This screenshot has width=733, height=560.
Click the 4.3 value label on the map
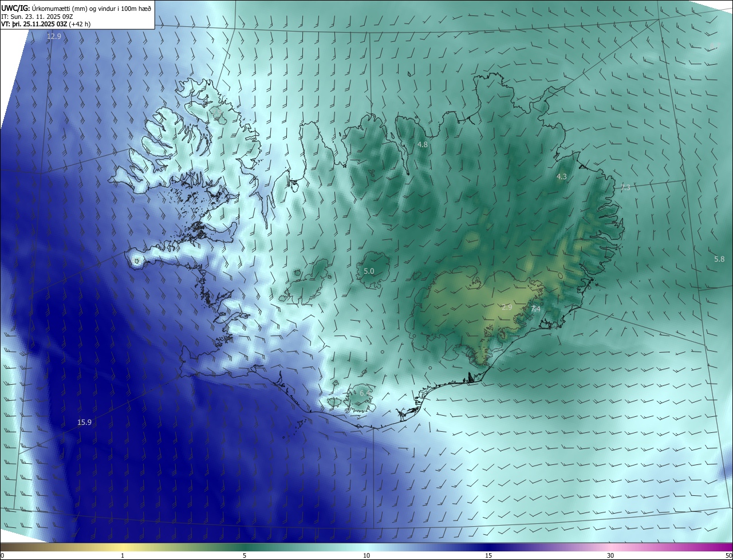(562, 177)
